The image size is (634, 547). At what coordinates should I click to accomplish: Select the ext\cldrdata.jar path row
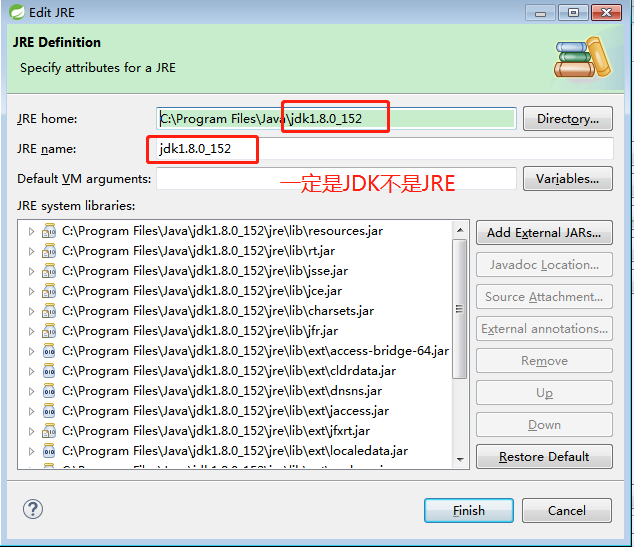(229, 371)
